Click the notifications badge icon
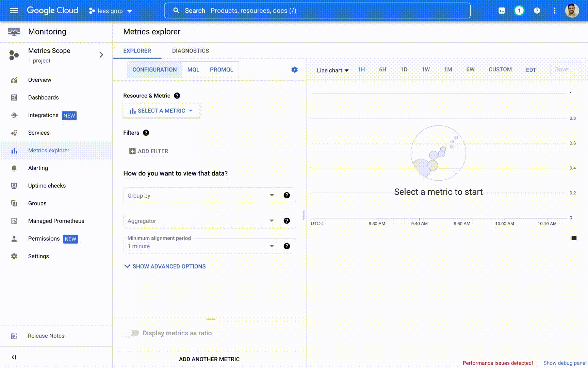588x368 pixels. (x=519, y=11)
